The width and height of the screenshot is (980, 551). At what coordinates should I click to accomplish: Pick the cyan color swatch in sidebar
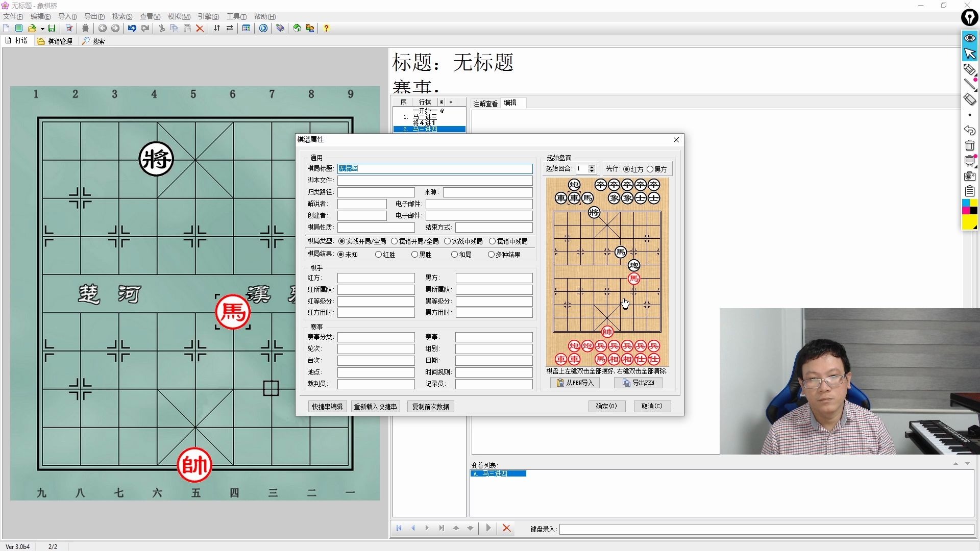click(x=966, y=203)
